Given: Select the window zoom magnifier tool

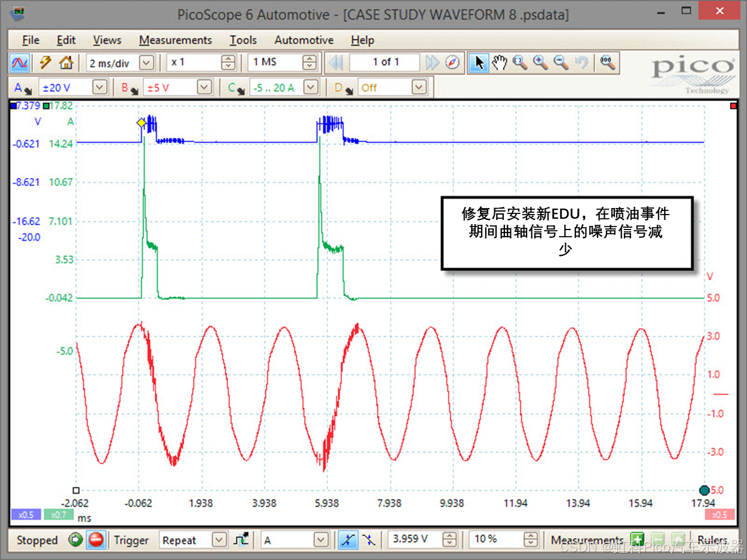Looking at the screenshot, I should [x=520, y=62].
